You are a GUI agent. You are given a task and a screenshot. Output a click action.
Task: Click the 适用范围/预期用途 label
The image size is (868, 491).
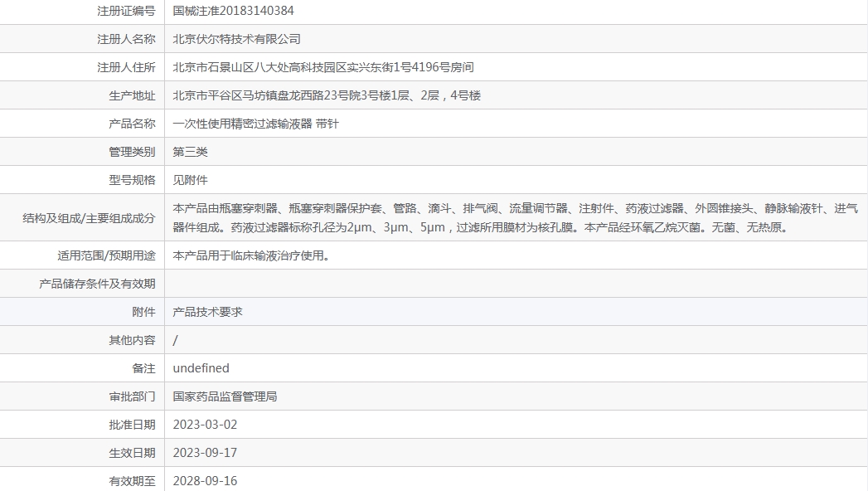[x=106, y=255]
